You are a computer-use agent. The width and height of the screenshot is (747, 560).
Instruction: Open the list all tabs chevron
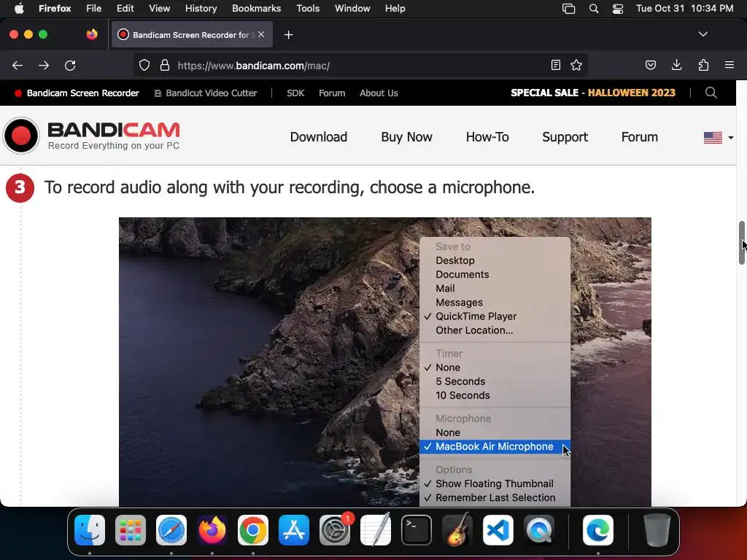(703, 34)
